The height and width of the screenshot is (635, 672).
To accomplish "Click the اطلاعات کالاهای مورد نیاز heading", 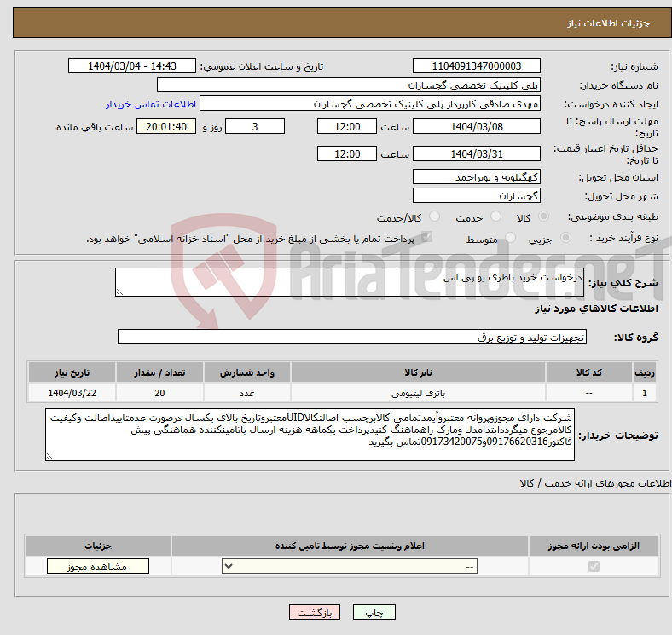I will (596, 309).
